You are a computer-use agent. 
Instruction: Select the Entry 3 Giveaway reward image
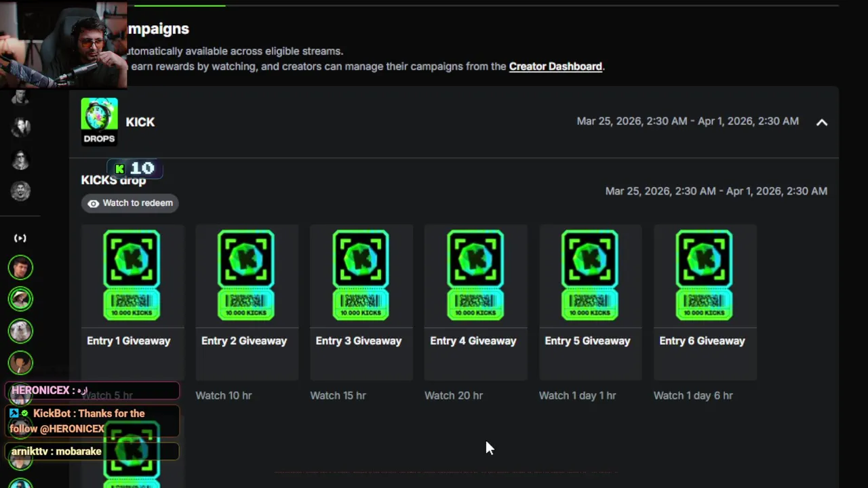(x=361, y=275)
